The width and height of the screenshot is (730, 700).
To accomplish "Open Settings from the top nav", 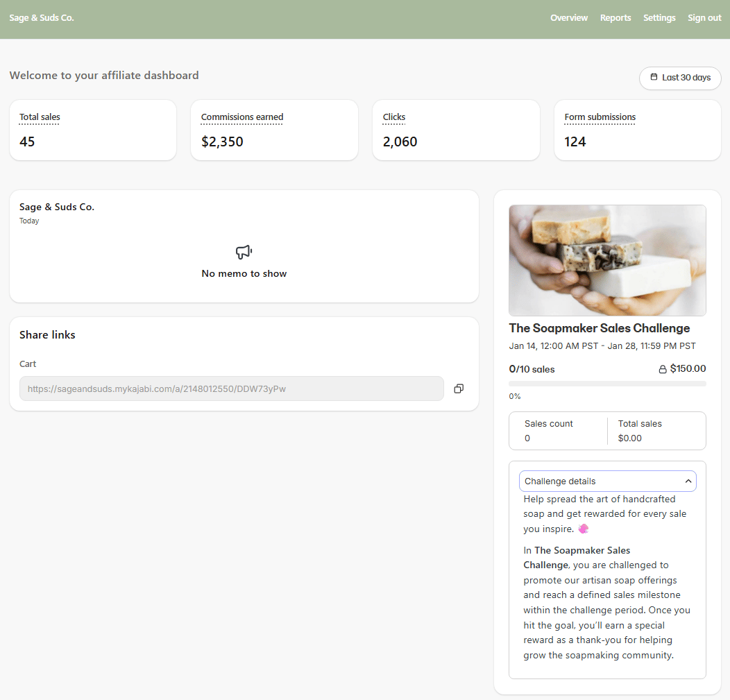I will (659, 17).
